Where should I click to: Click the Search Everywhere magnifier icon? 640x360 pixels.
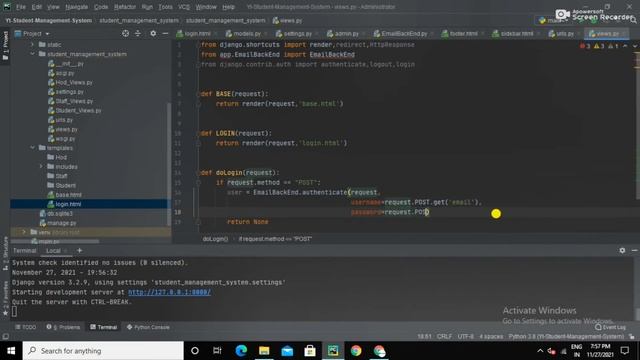pyautogui.click(x=633, y=20)
